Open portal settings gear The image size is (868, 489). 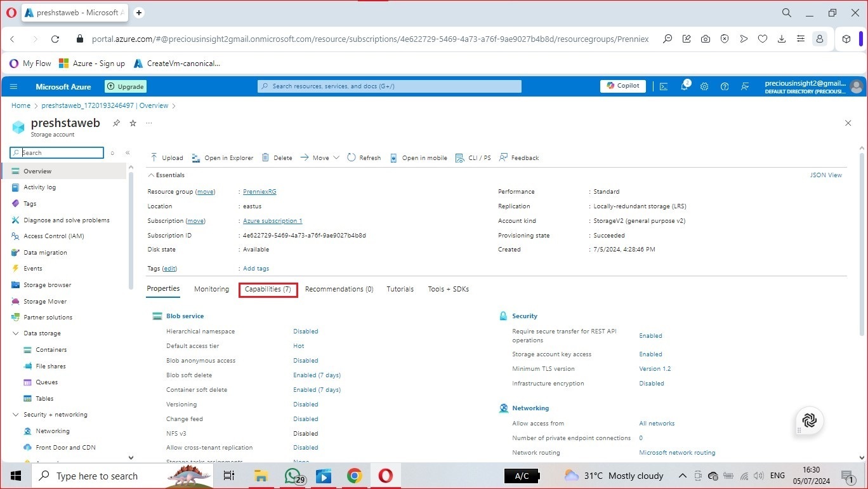click(x=704, y=86)
